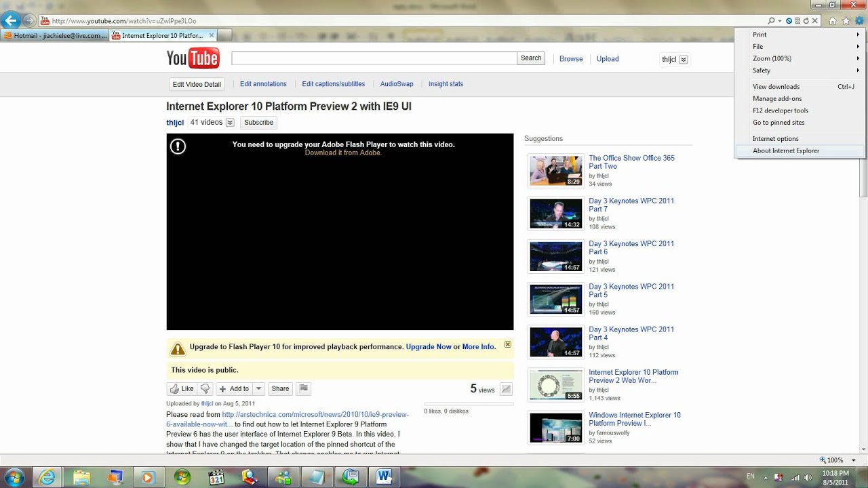Expand the 41 videos dropdown
Viewport: 868px width, 488px height.
point(230,123)
